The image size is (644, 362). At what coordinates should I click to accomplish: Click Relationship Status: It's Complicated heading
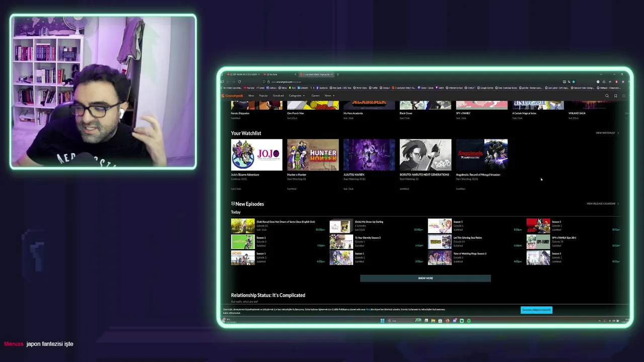point(268,295)
